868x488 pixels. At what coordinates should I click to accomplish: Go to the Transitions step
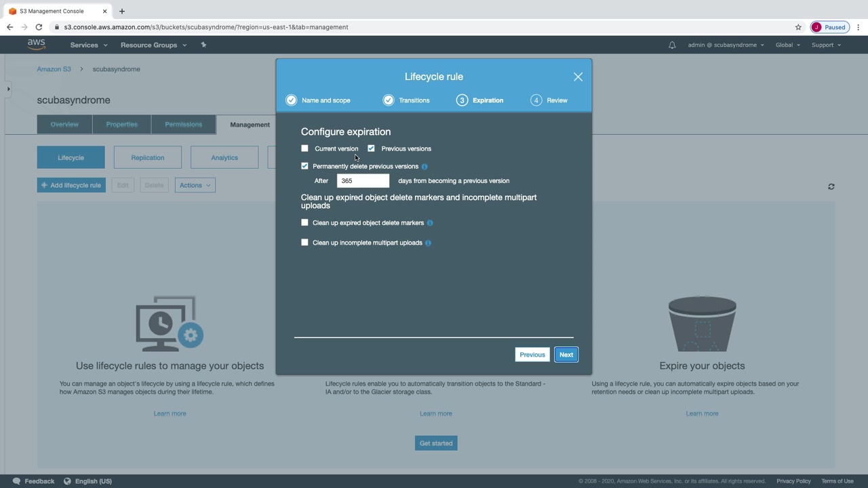406,100
